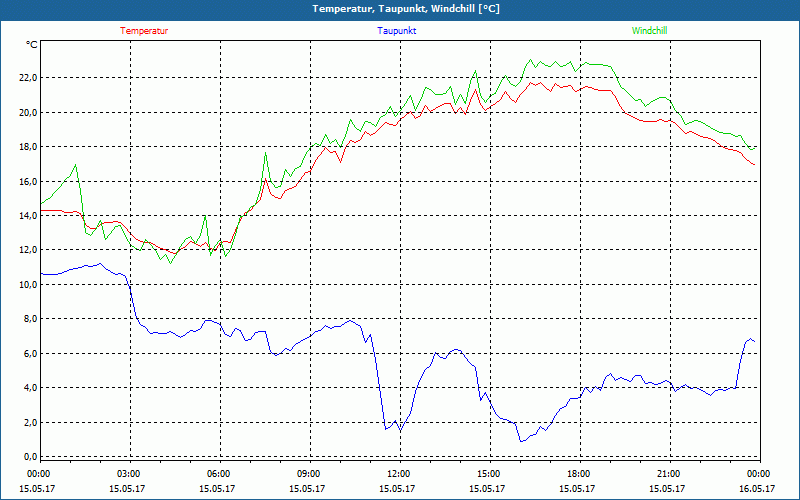
Task: Select the green 'Windchill' legend label
Action: pyautogui.click(x=649, y=31)
